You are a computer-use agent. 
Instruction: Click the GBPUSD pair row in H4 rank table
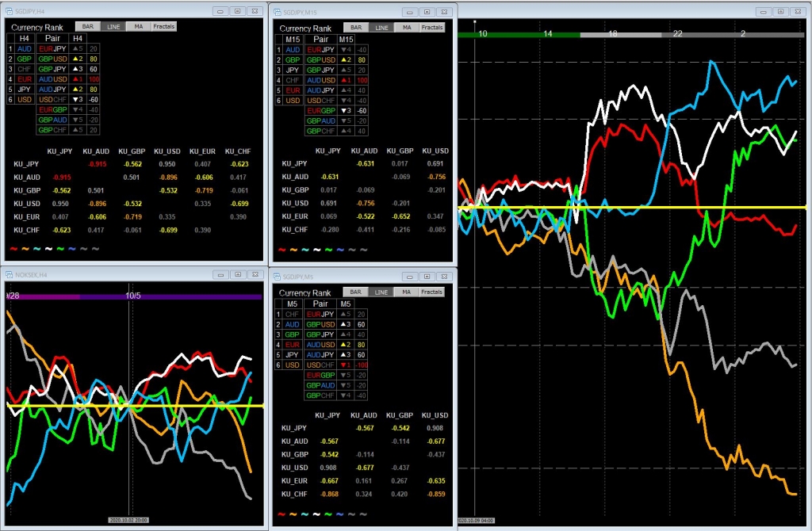52,59
